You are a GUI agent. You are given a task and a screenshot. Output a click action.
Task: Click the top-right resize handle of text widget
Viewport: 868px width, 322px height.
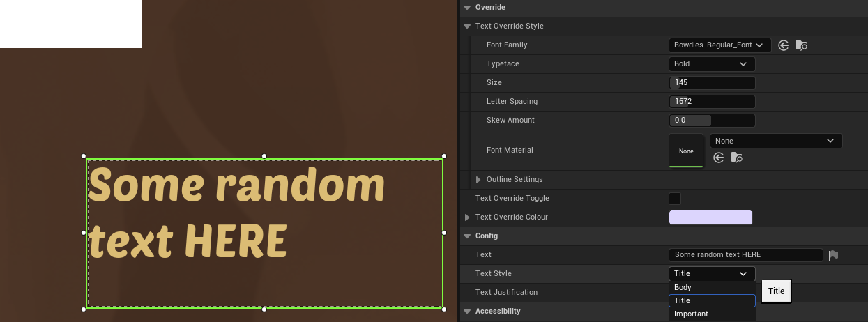coord(444,156)
